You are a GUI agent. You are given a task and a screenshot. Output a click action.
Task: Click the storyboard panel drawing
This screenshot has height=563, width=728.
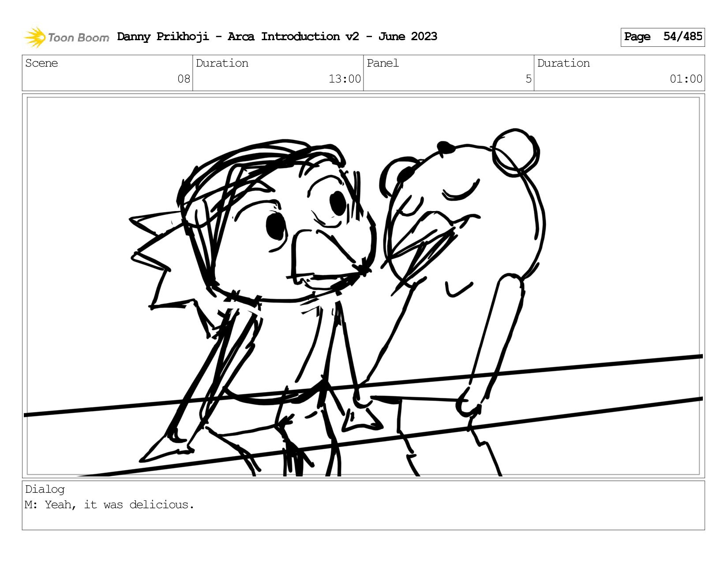[x=364, y=286]
